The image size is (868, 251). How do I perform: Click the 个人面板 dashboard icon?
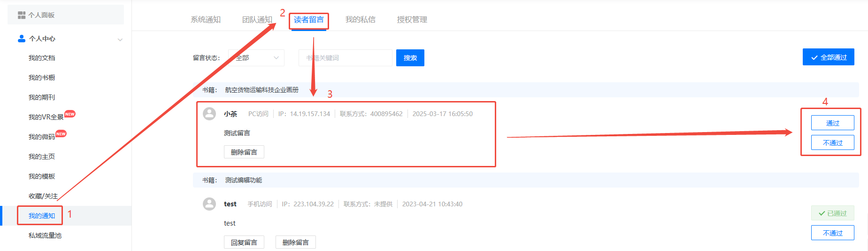(x=22, y=15)
